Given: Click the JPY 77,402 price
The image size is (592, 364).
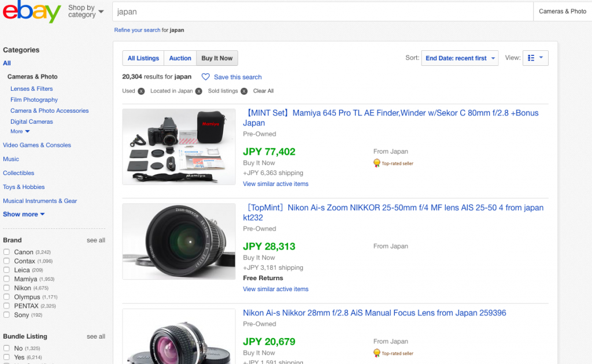Looking at the screenshot, I should pos(269,151).
